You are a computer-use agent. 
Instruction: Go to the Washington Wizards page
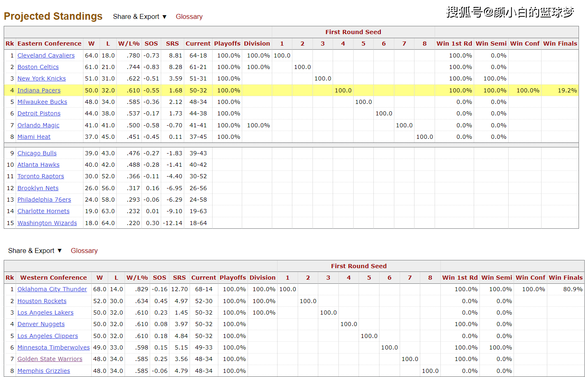click(47, 223)
